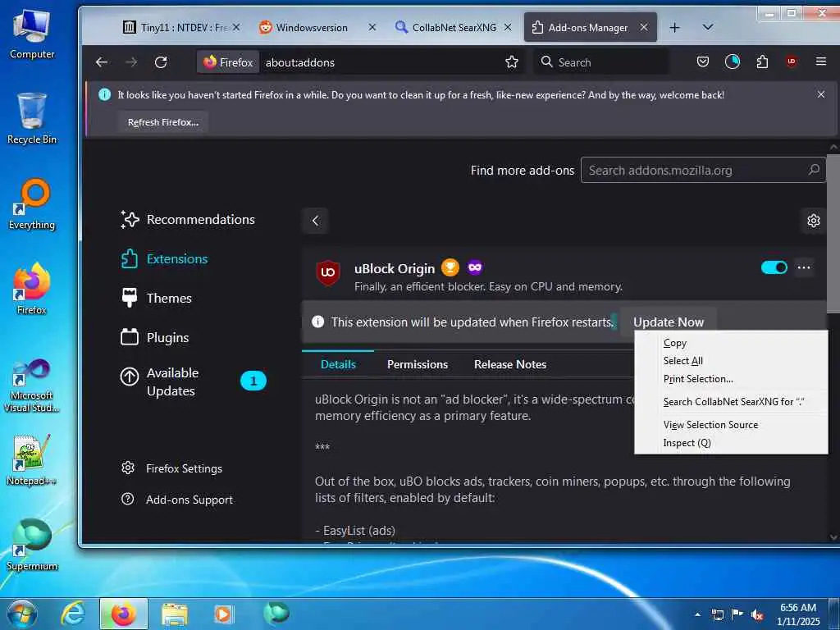Screen dimensions: 840x630
Task: Open uBlock Origin more options ellipsis
Action: (804, 267)
